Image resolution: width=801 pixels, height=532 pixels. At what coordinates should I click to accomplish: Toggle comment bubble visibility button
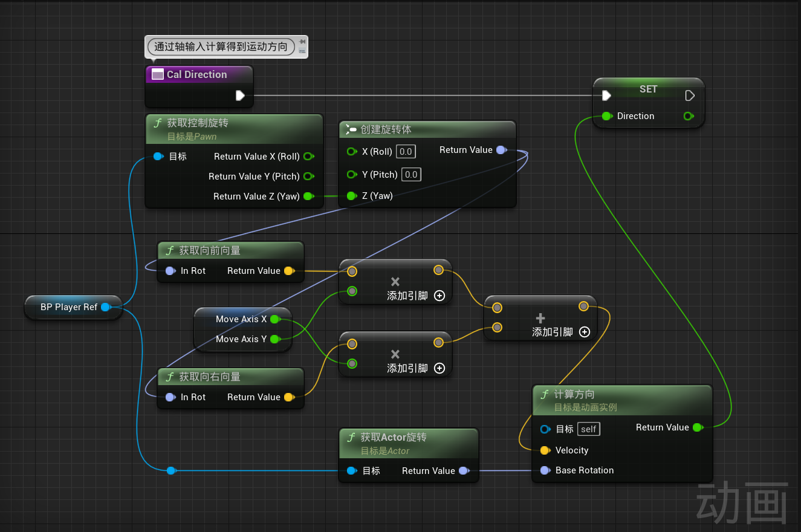tap(302, 51)
